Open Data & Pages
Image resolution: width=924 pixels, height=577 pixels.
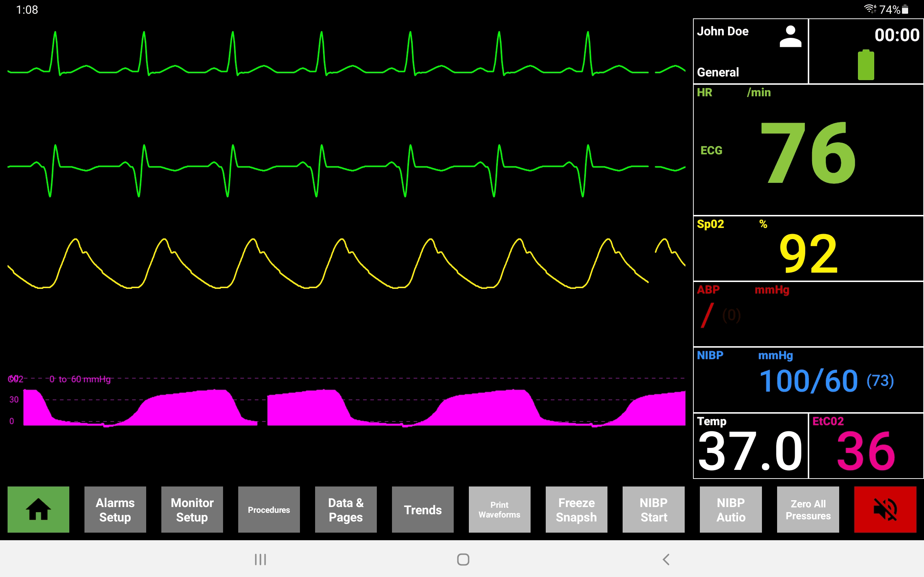click(x=345, y=510)
